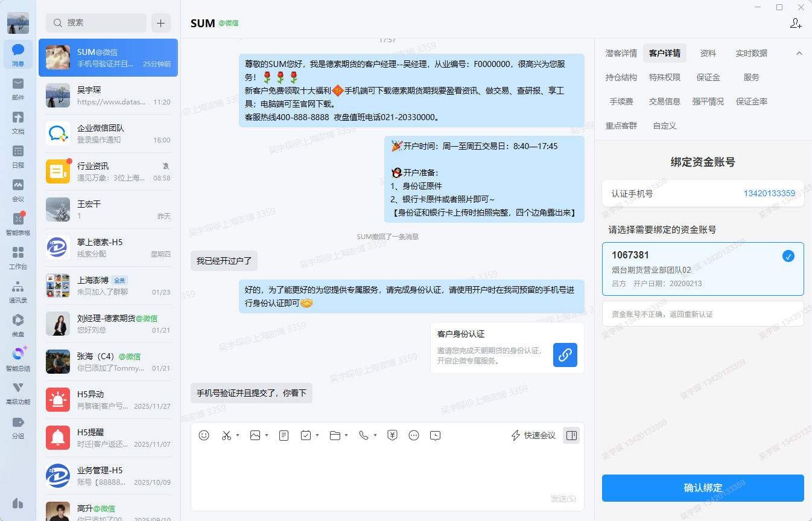Click the clock speech bubble icon in chat toolbar

[436, 435]
